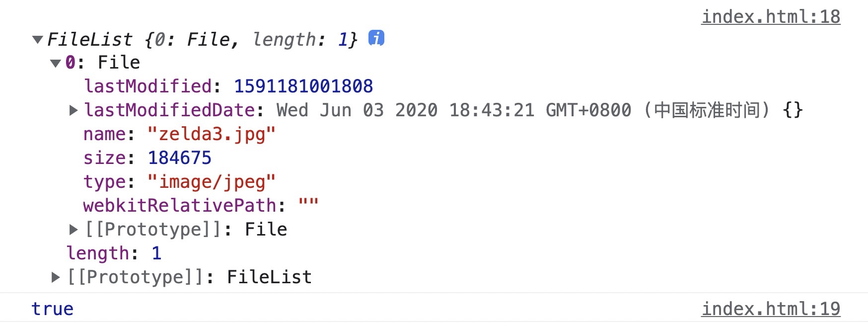The width and height of the screenshot is (868, 323).
Task: Click the webkitRelativePath property name
Action: click(180, 206)
